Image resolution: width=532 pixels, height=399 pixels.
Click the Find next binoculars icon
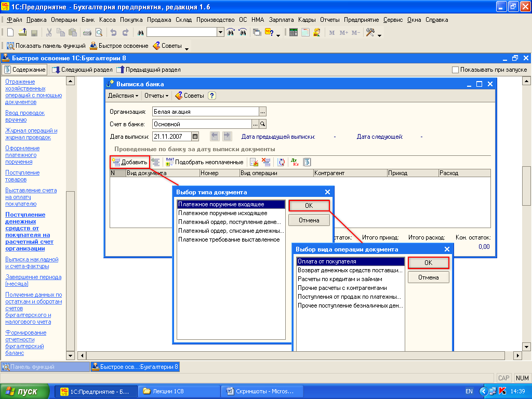point(231,33)
